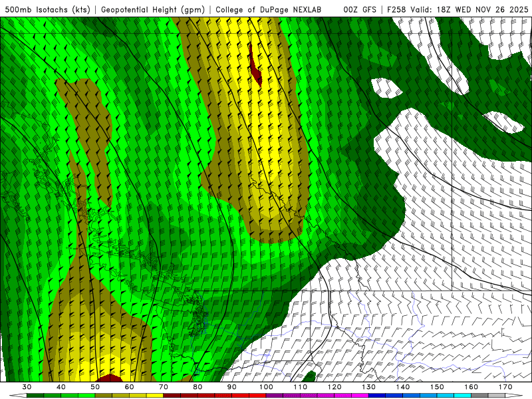Click the dark red legend swatch at 70
The width and height of the screenshot is (532, 399).
(x=172, y=396)
